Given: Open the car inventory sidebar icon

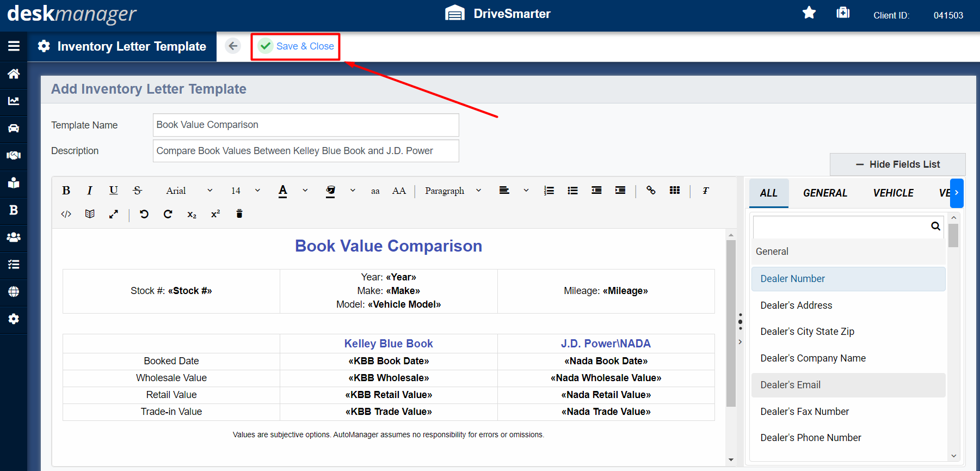Looking at the screenshot, I should pos(14,128).
